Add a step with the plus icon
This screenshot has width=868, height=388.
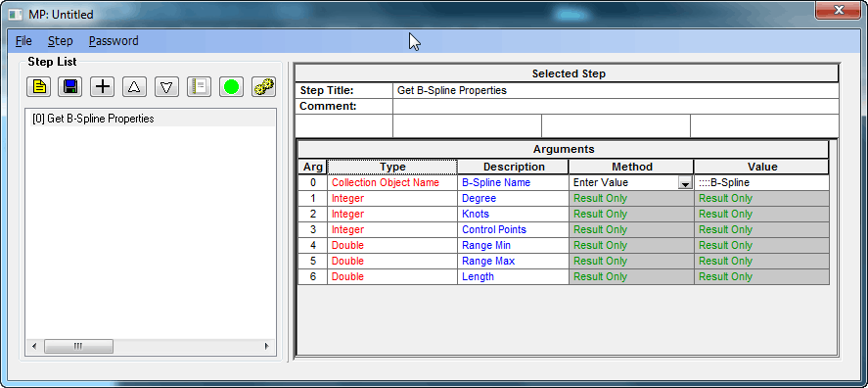pyautogui.click(x=103, y=87)
